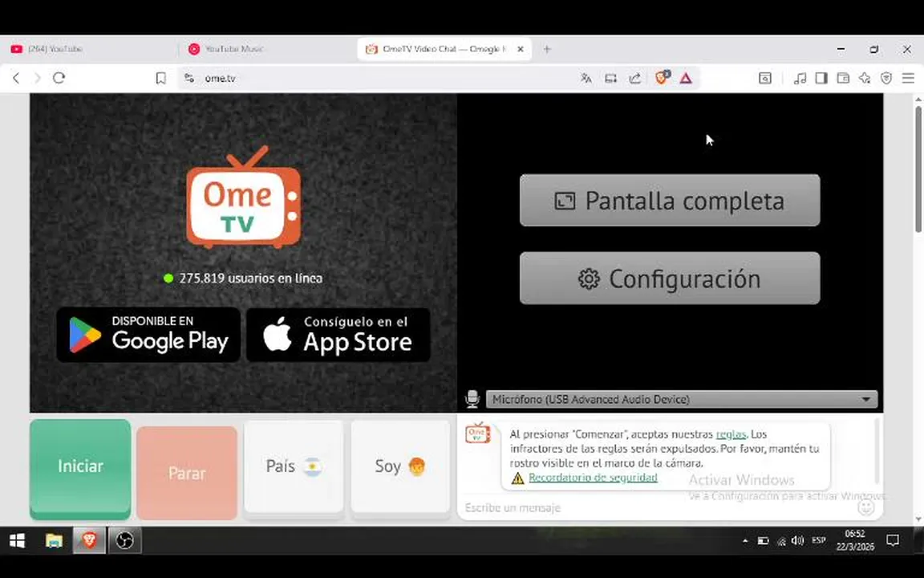Open the volume speaker tray icon
Viewport: 924px width, 578px height.
798,540
